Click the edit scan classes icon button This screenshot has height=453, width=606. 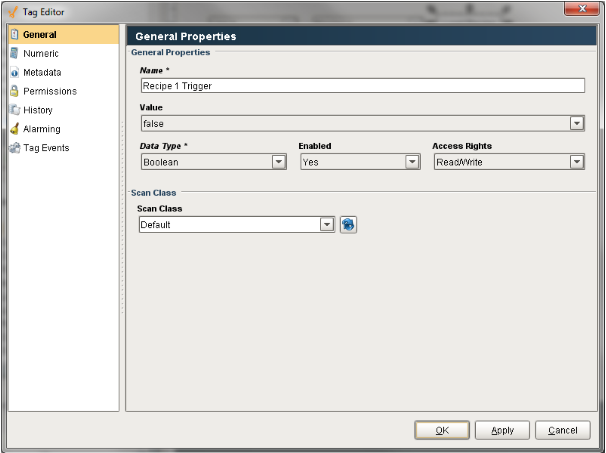pos(348,225)
